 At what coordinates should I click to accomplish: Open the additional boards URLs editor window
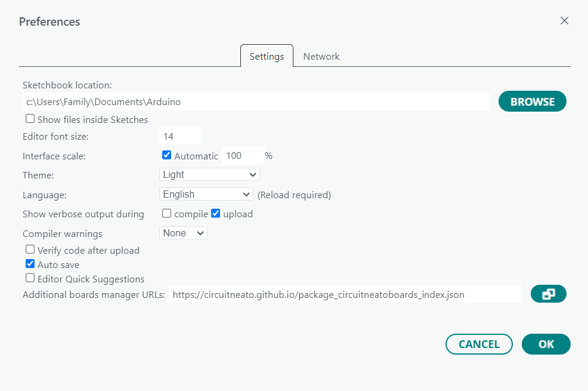click(548, 294)
